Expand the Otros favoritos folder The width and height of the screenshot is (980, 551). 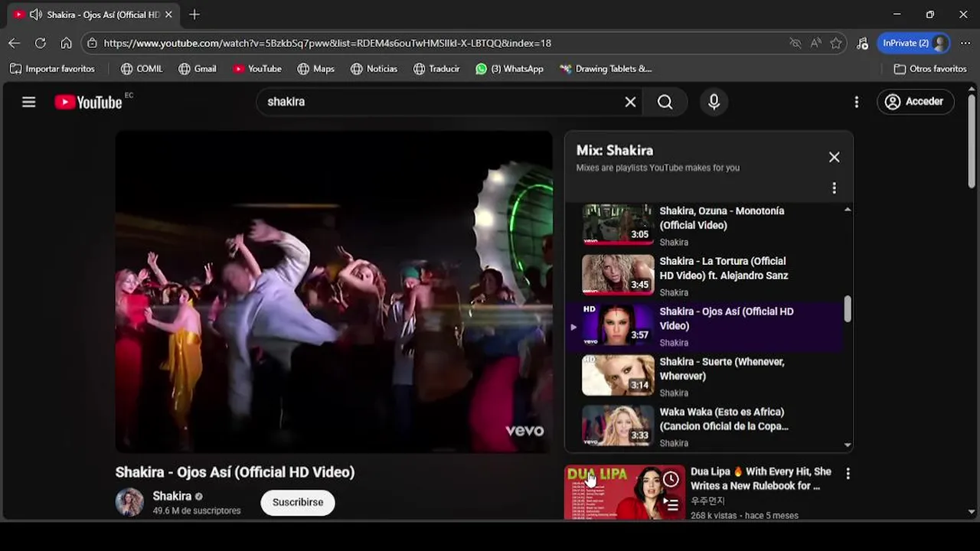930,69
